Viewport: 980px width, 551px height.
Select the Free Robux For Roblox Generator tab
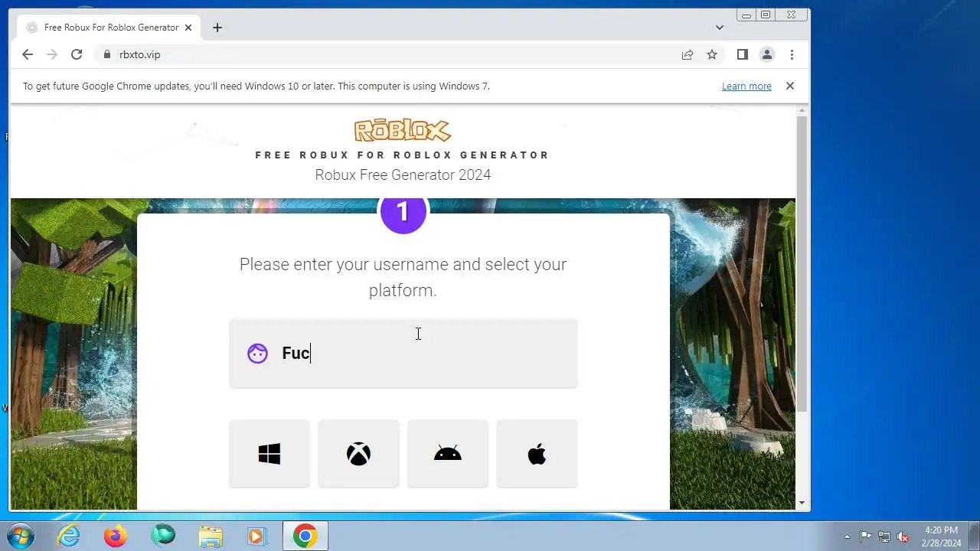(x=109, y=28)
